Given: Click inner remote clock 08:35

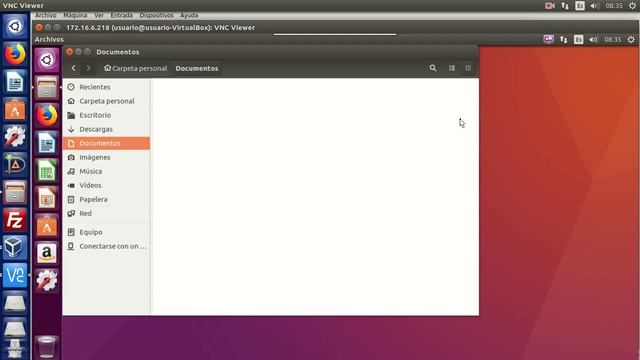Looking at the screenshot, I should (612, 39).
